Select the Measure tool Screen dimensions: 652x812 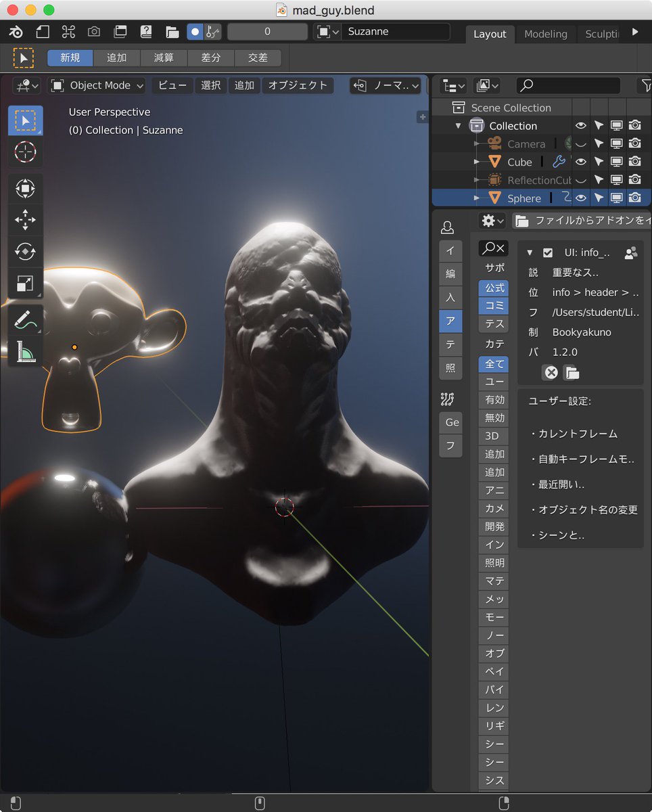[25, 351]
